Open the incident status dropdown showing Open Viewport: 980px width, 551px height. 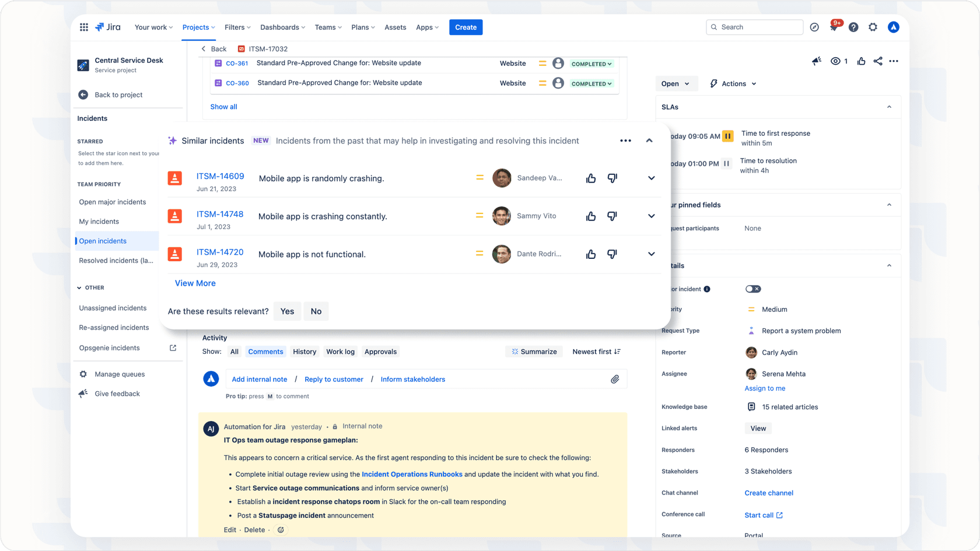pyautogui.click(x=676, y=83)
